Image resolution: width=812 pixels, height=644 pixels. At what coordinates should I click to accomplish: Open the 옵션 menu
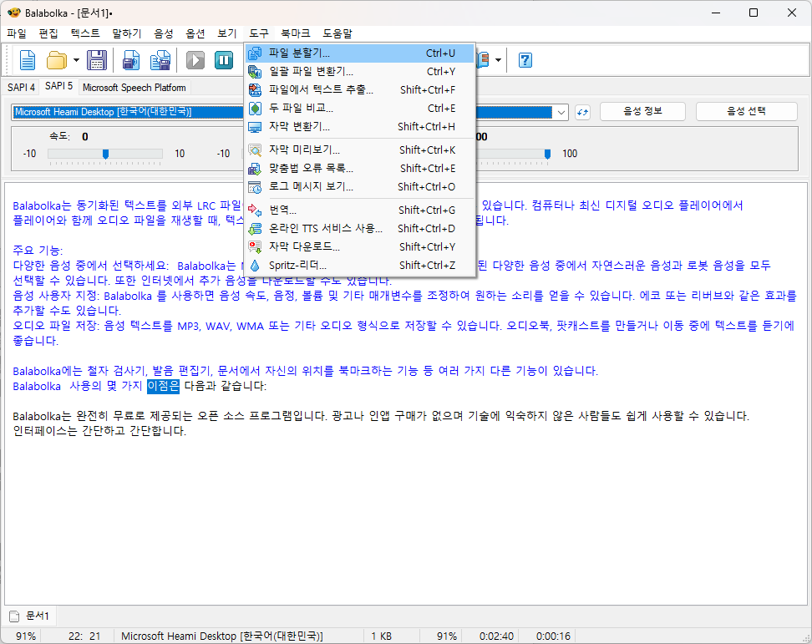195,33
